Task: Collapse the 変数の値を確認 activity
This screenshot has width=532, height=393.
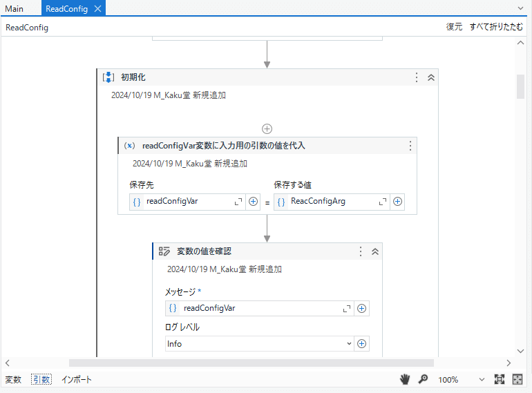Action: click(375, 251)
